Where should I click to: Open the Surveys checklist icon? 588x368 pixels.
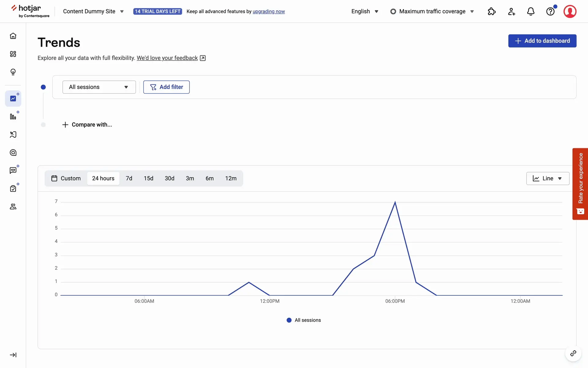point(13,189)
